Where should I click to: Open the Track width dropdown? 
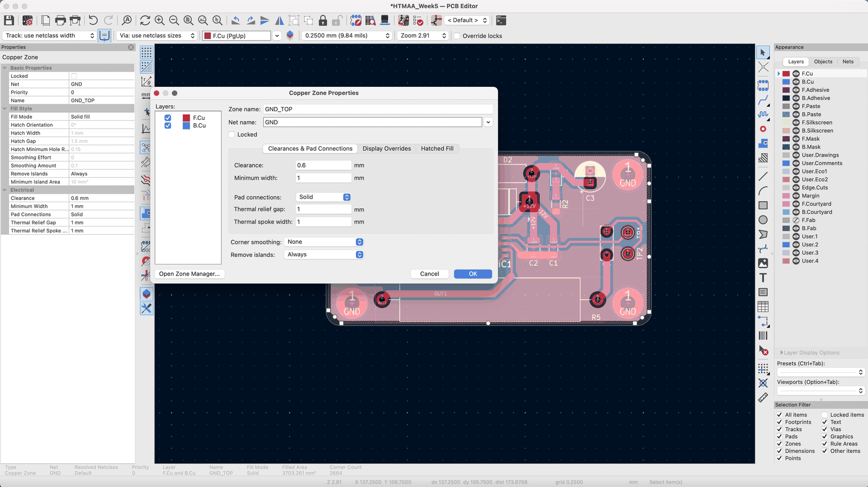pyautogui.click(x=49, y=36)
